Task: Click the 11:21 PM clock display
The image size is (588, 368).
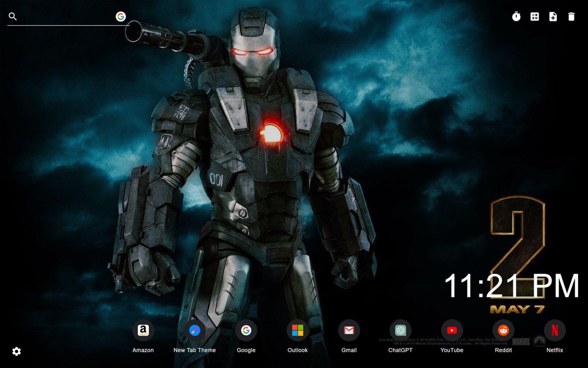Action: coord(512,286)
